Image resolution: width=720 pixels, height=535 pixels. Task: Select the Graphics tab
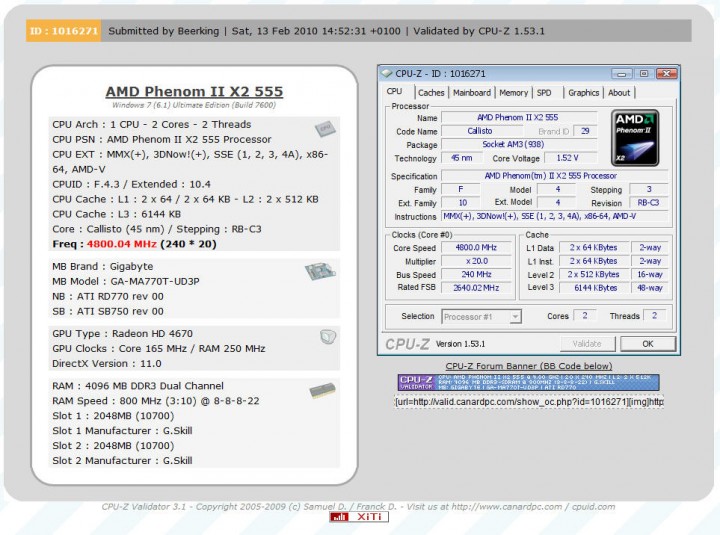tap(584, 93)
